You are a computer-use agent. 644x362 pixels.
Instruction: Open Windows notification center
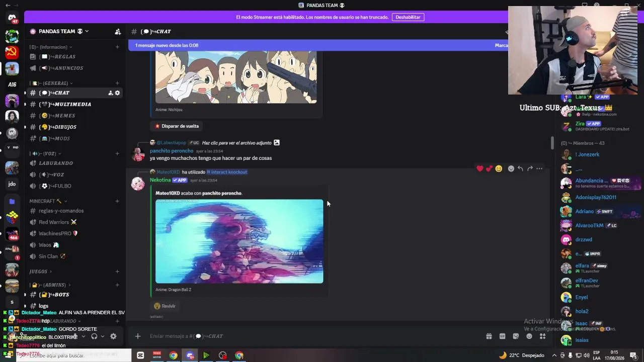(x=633, y=355)
